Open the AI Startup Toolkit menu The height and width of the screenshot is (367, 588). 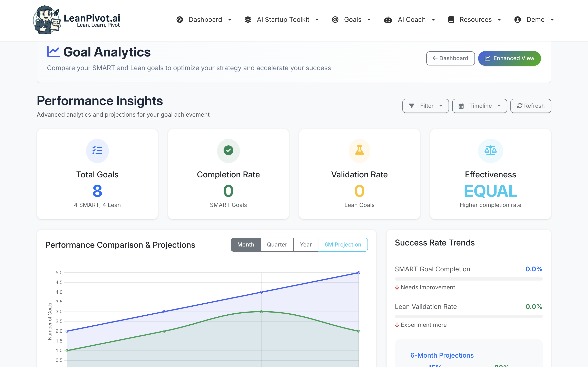tap(283, 19)
